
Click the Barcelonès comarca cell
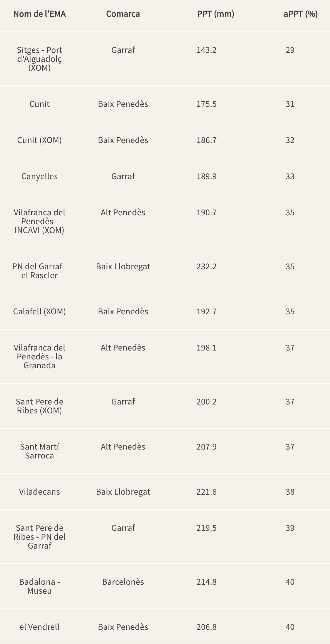[123, 582]
